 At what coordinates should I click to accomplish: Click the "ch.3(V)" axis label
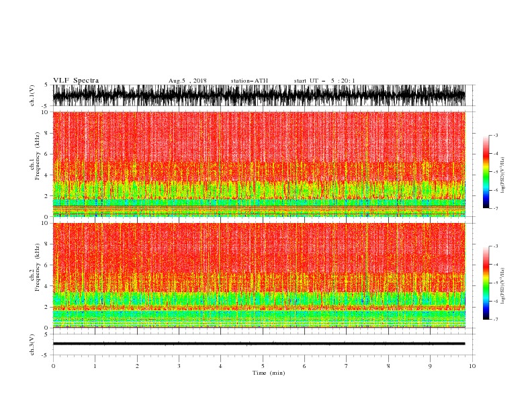32,345
